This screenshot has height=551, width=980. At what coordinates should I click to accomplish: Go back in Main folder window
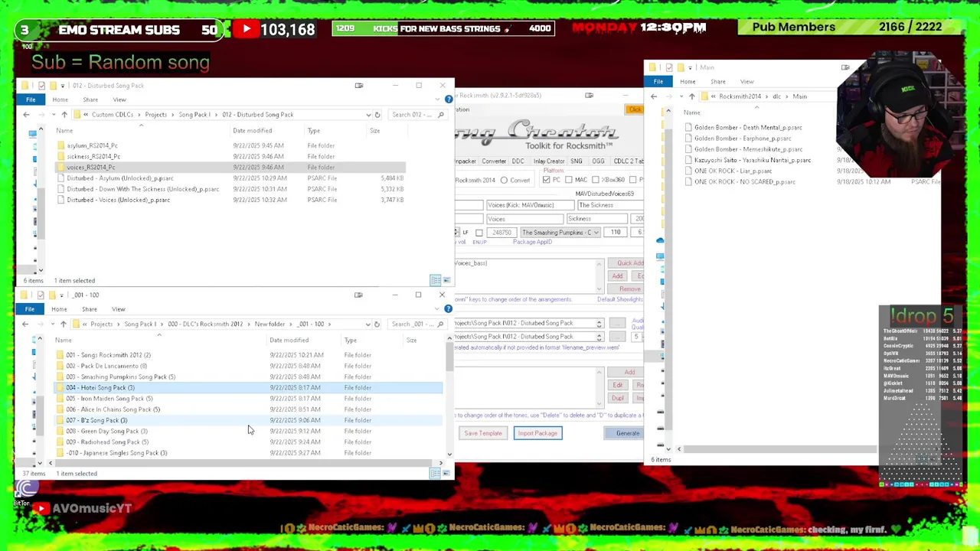[654, 96]
